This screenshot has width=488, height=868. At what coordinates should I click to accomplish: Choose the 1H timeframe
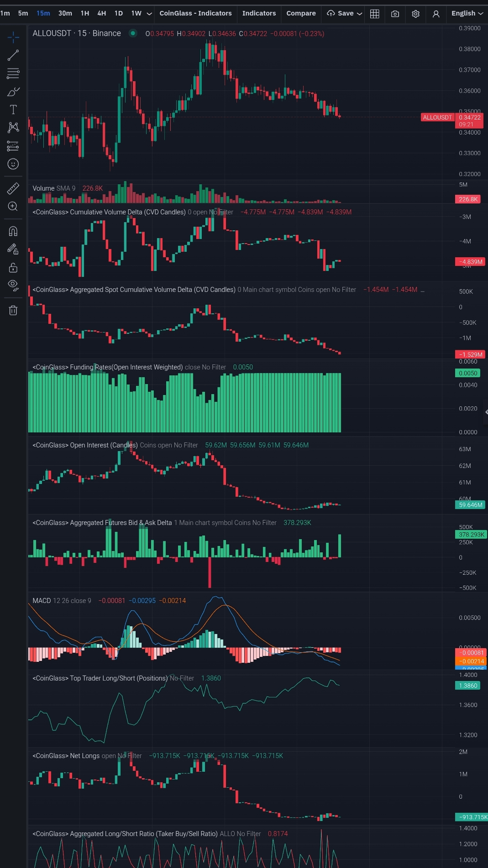coord(85,13)
